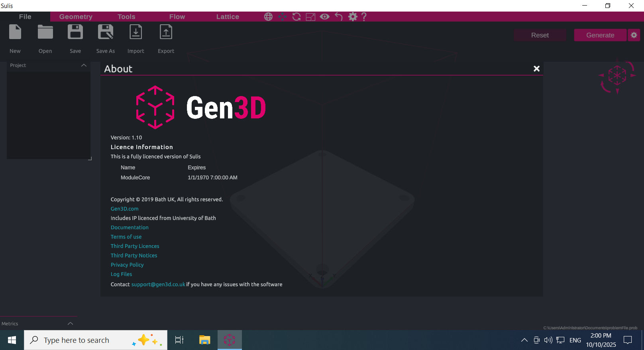
Task: Click the view orientation cube gizmo
Action: pyautogui.click(x=617, y=76)
